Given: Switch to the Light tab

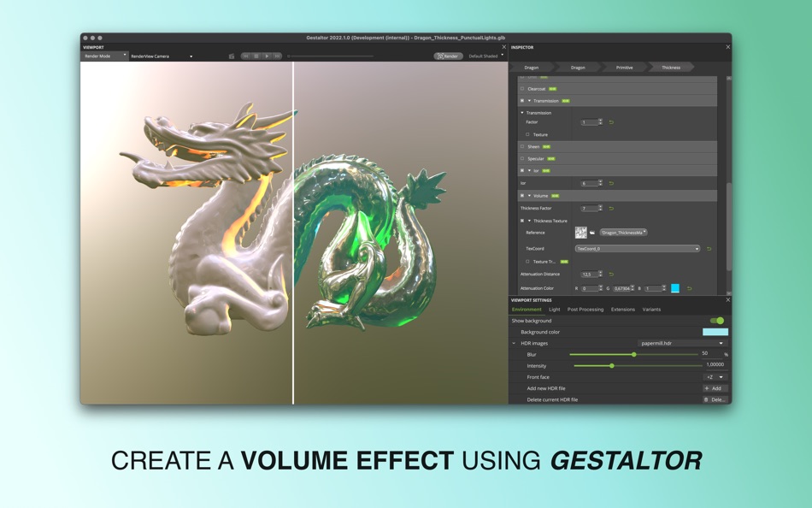Looking at the screenshot, I should pos(555,310).
